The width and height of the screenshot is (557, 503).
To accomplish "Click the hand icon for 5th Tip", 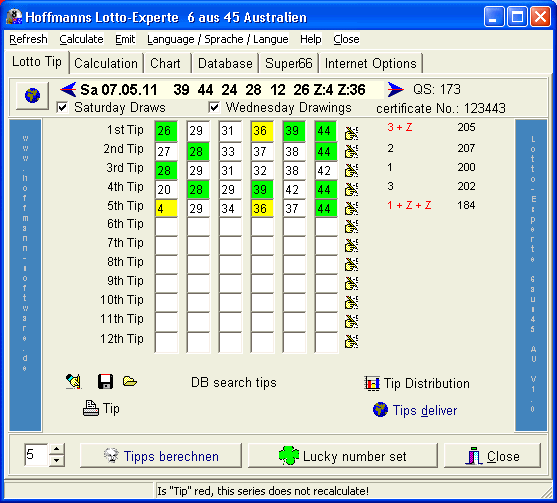I will click(x=351, y=209).
